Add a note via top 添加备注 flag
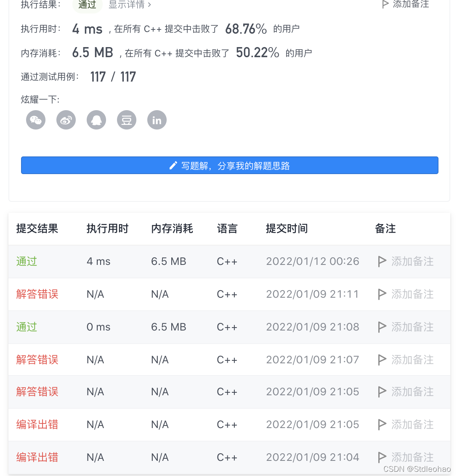The height and width of the screenshot is (476, 457). point(405,4)
